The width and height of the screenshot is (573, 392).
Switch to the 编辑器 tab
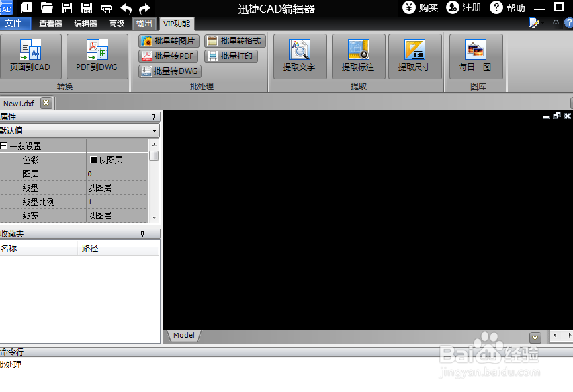pos(85,24)
